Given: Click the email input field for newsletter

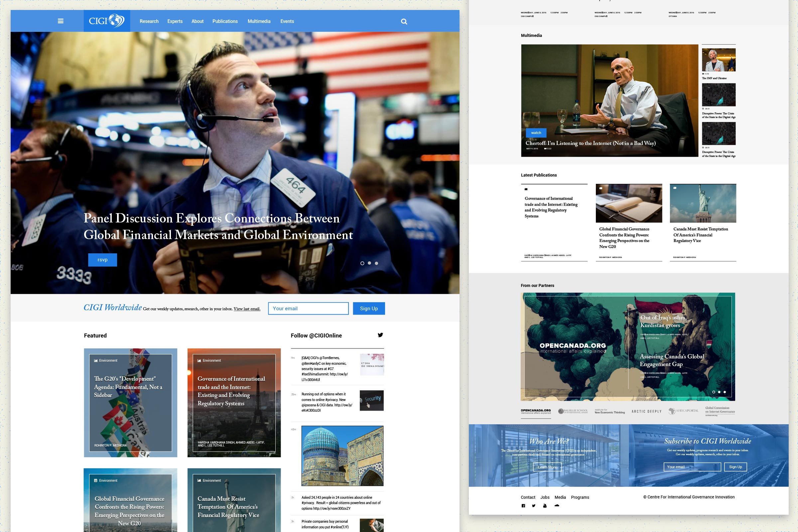Looking at the screenshot, I should [308, 308].
